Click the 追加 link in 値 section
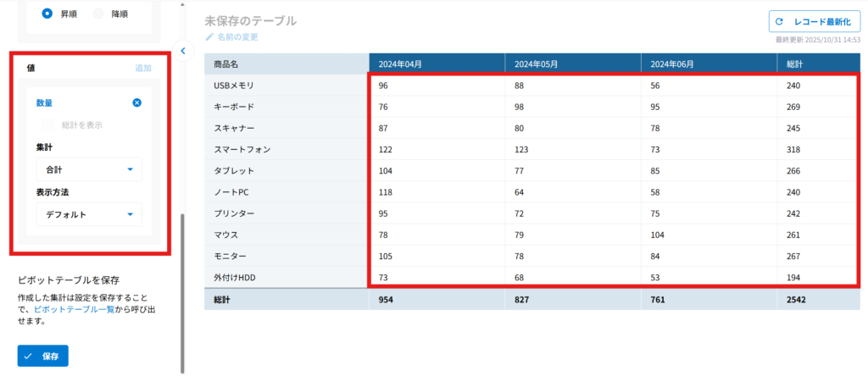 tap(143, 67)
